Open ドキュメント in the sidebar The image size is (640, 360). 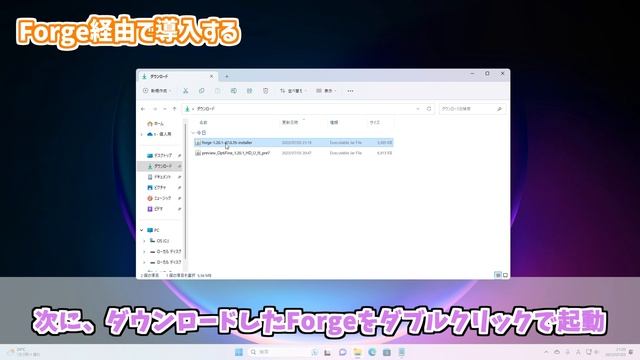(160, 177)
